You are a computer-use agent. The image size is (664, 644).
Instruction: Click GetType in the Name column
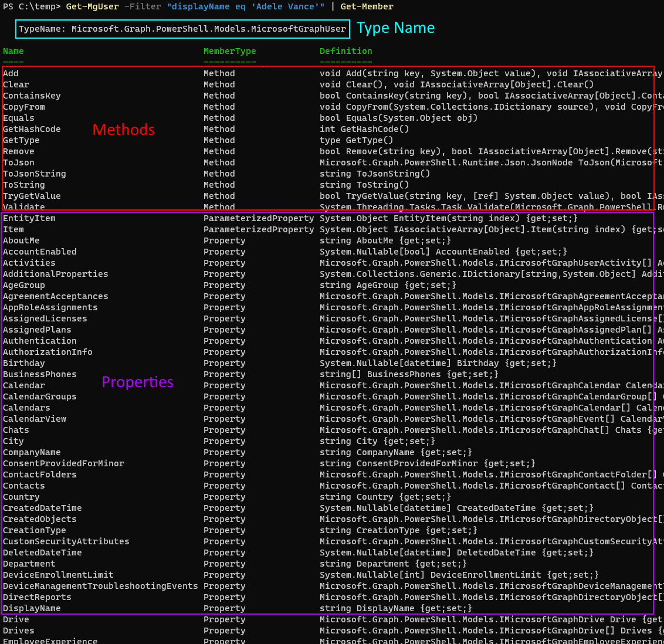click(21, 141)
